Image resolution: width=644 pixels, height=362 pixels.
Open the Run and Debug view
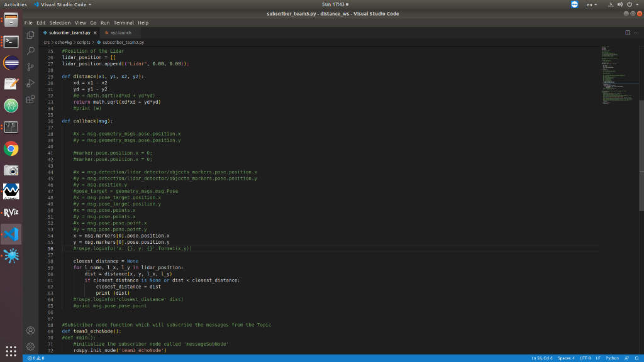pyautogui.click(x=30, y=84)
